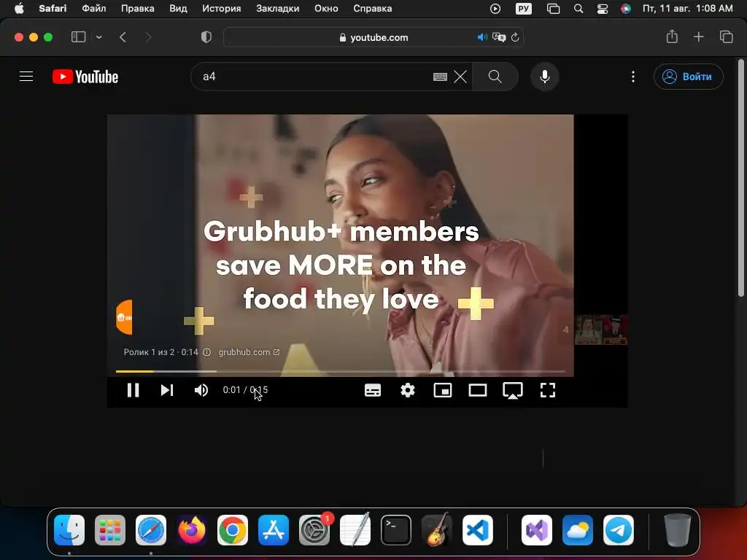Sign in with the Войти button
This screenshot has width=747, height=560.
tap(688, 77)
